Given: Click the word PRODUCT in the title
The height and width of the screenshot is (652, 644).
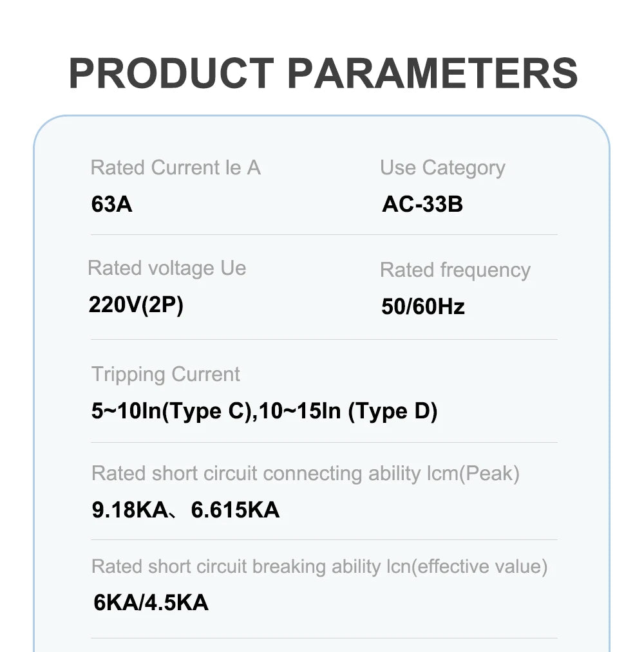Looking at the screenshot, I should pos(171,73).
